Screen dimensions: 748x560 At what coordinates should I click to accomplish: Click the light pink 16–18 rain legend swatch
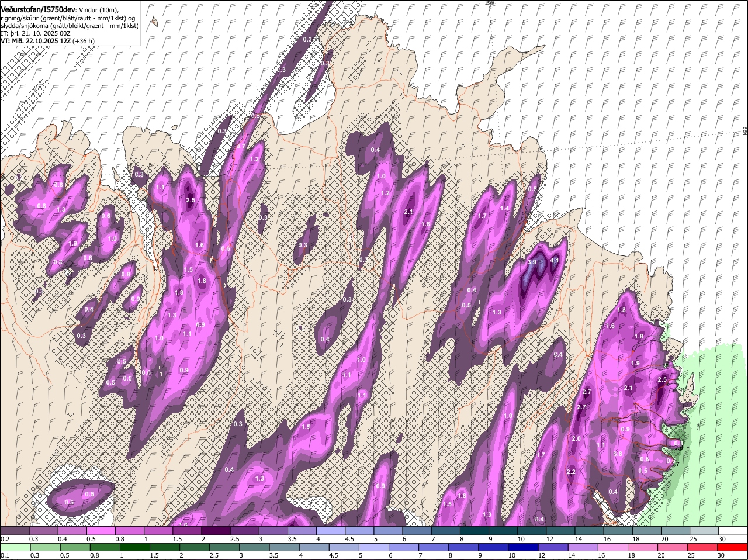click(614, 547)
